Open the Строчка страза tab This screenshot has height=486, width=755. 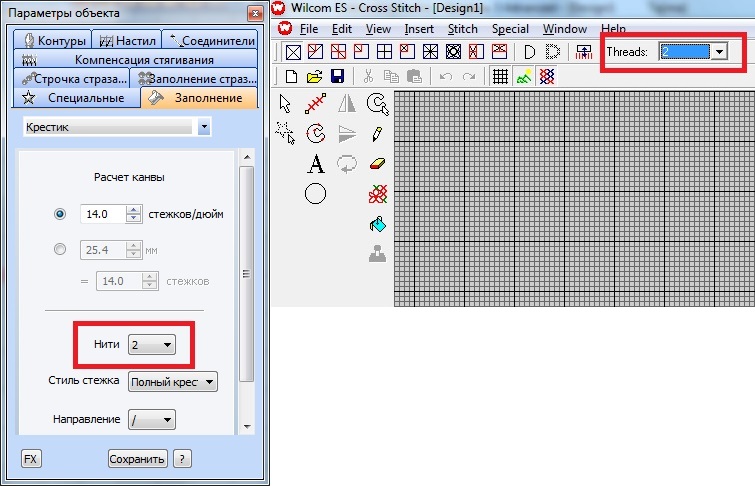pyautogui.click(x=72, y=79)
